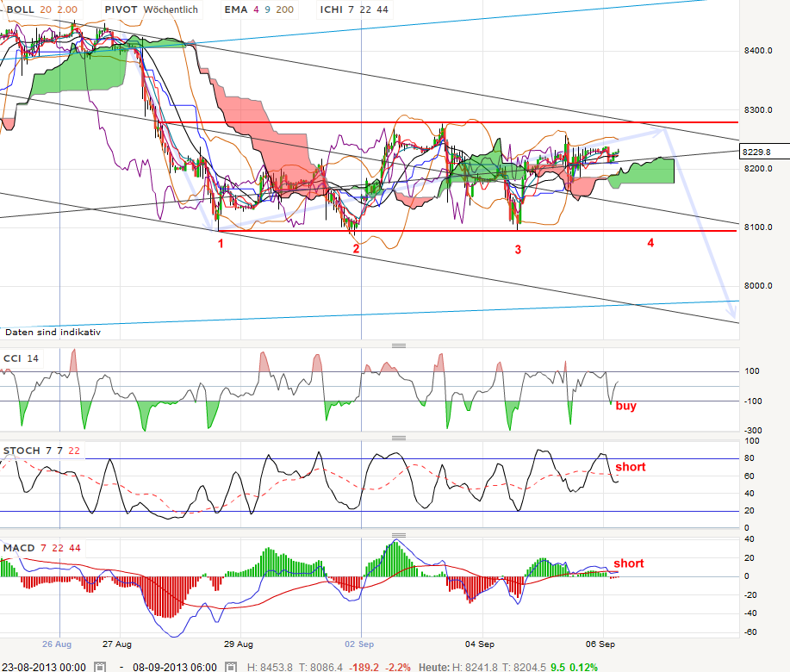Open BOLL 20 2.00 indicator settings

point(42,9)
